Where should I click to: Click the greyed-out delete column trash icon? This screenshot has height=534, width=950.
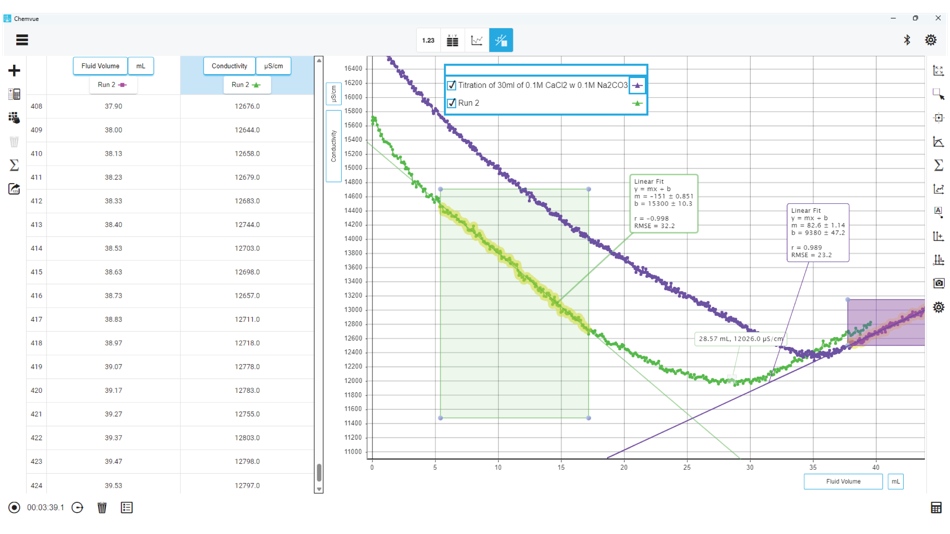(x=14, y=141)
